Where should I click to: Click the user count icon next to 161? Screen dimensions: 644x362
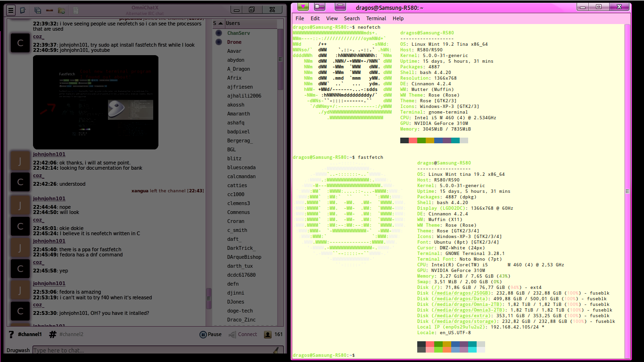[268, 334]
